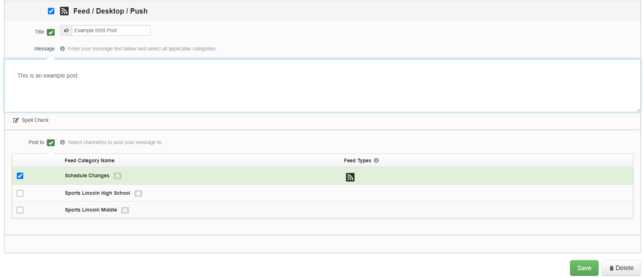
Task: Enable the Sports Lincoln Middle checkbox
Action: coord(20,210)
